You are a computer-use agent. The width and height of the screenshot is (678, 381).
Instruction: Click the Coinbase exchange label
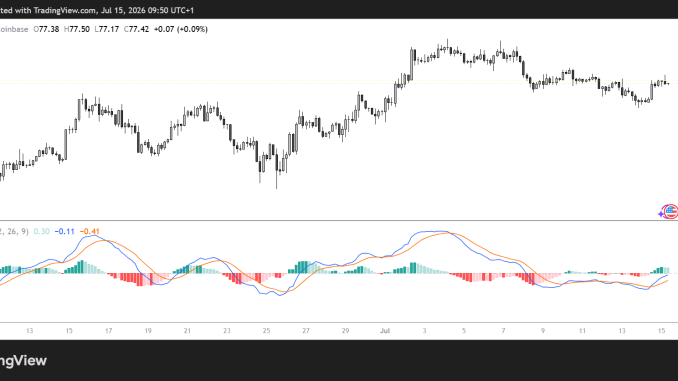point(14,29)
